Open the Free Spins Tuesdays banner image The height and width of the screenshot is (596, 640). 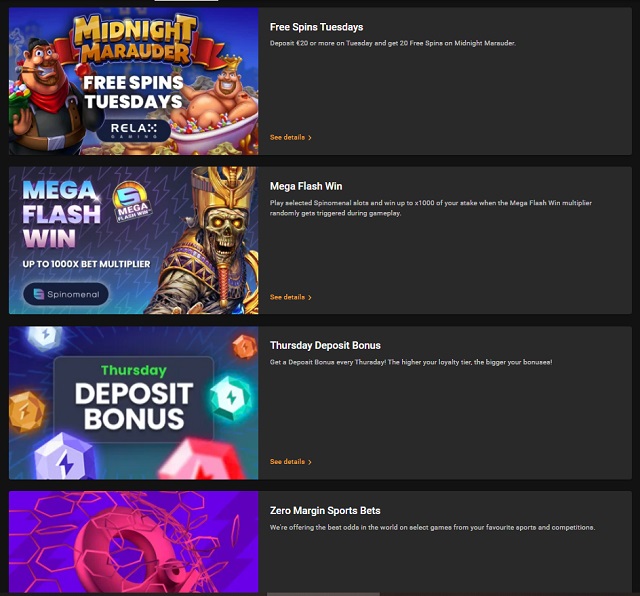pos(133,81)
